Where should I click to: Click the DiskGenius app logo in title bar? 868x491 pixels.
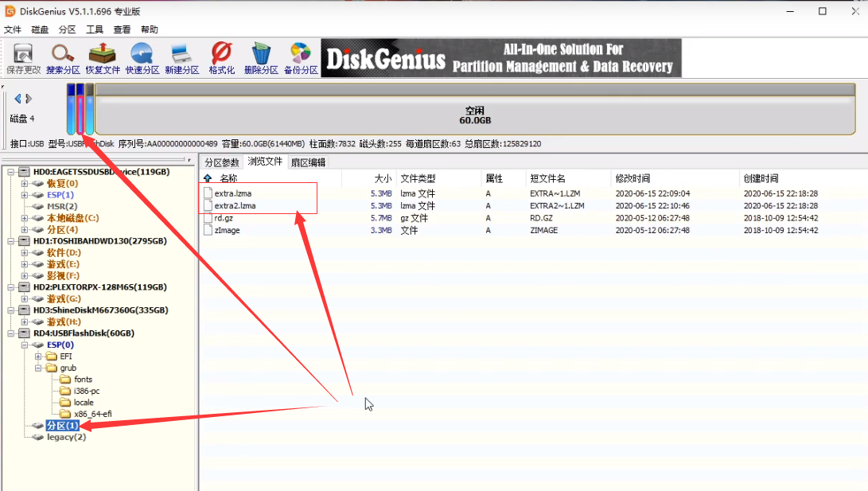coord(10,11)
